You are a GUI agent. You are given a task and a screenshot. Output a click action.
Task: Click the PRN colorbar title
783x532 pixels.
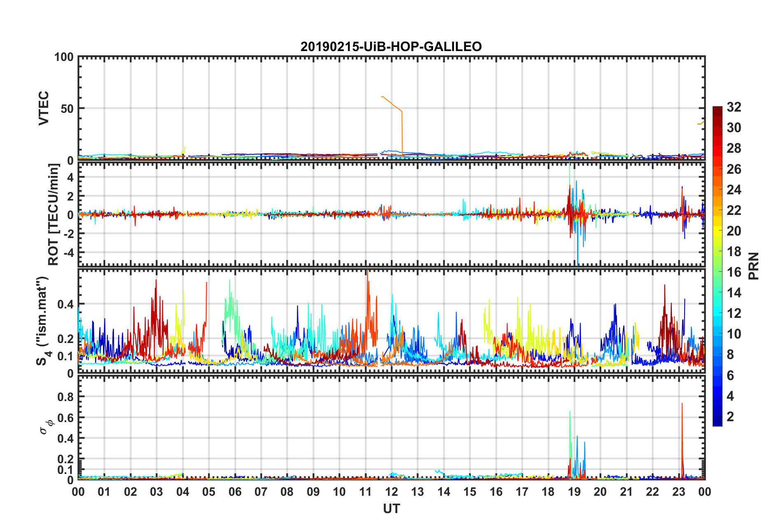pyautogui.click(x=754, y=266)
